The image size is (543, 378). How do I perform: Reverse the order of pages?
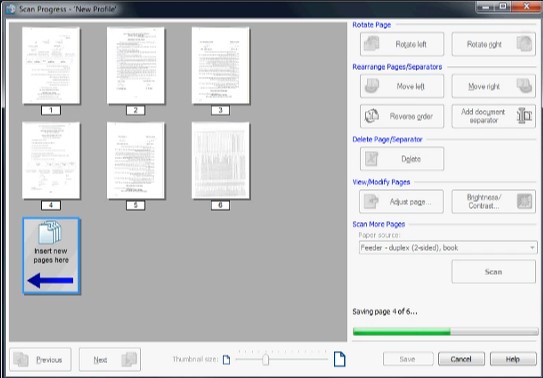click(x=402, y=116)
